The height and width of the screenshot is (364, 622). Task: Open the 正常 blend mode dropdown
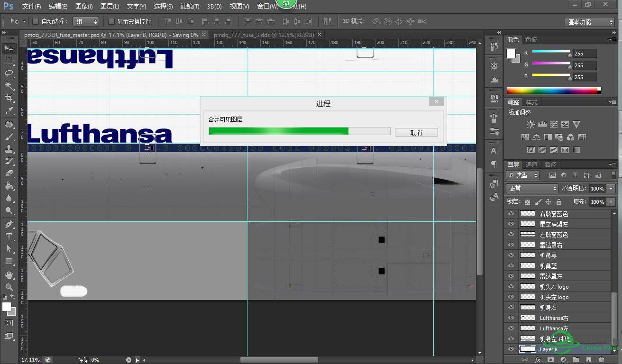(x=532, y=188)
